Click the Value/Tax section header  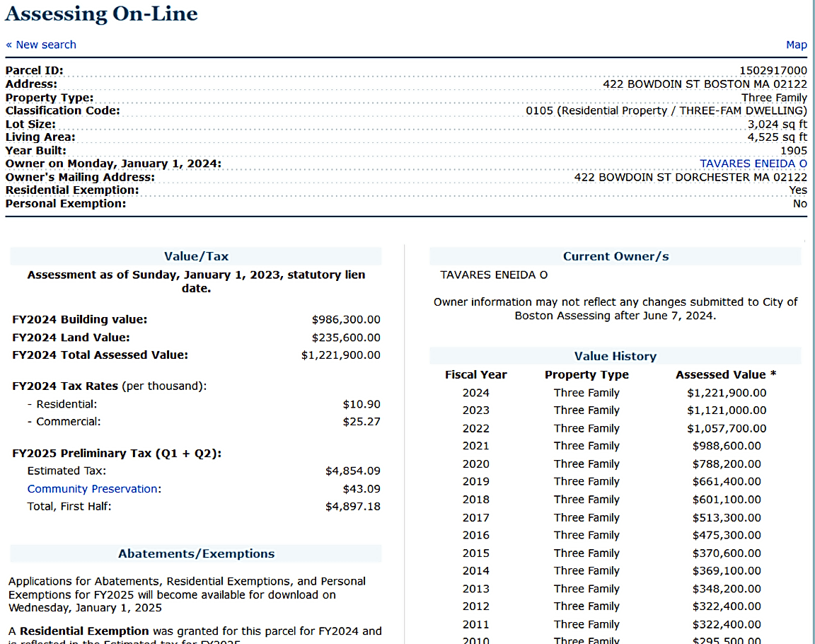click(x=196, y=256)
